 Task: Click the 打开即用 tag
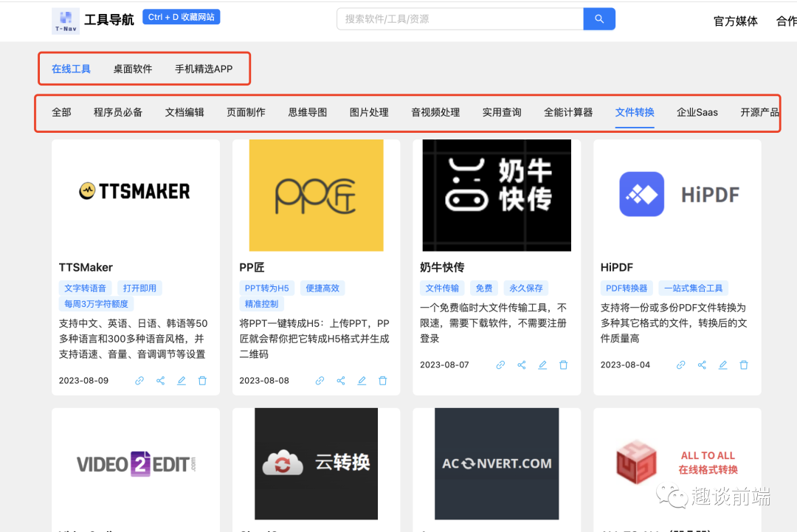(x=139, y=288)
